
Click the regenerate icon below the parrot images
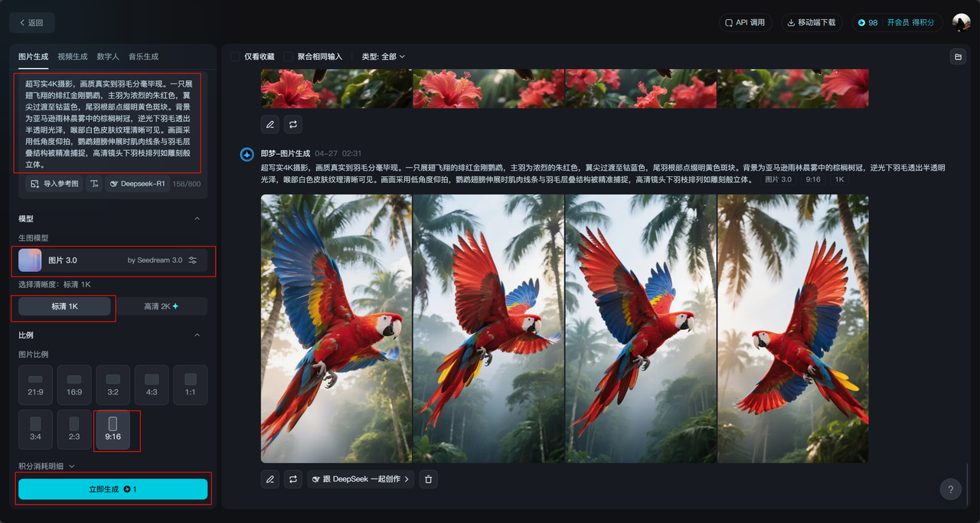[292, 479]
